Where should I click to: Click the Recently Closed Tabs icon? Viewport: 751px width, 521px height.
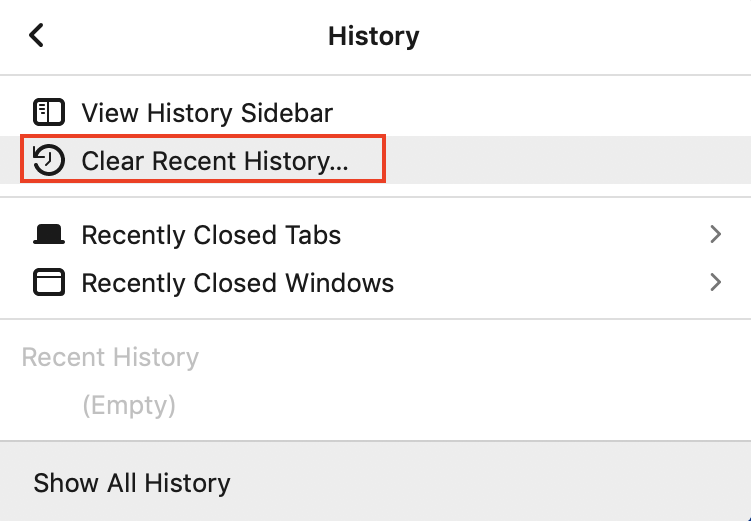click(x=48, y=235)
